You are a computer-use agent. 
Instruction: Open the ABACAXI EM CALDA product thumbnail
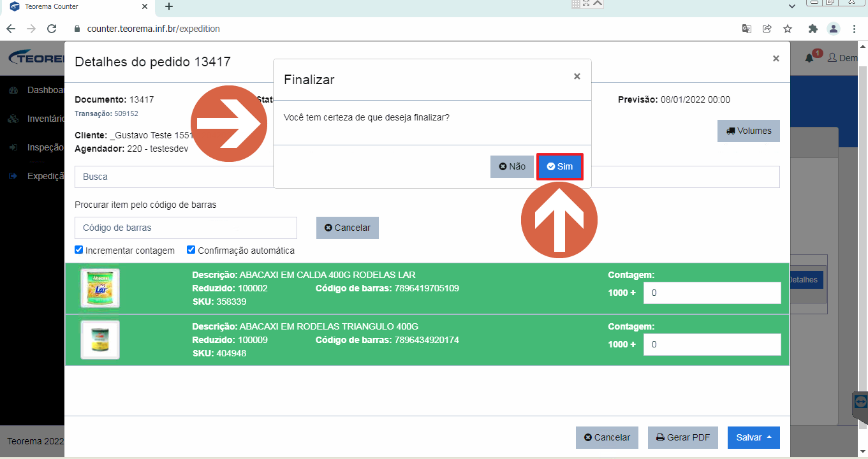click(100, 288)
